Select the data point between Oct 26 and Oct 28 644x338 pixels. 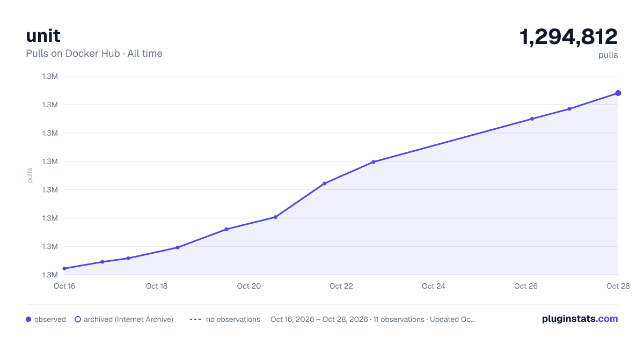[x=569, y=109]
